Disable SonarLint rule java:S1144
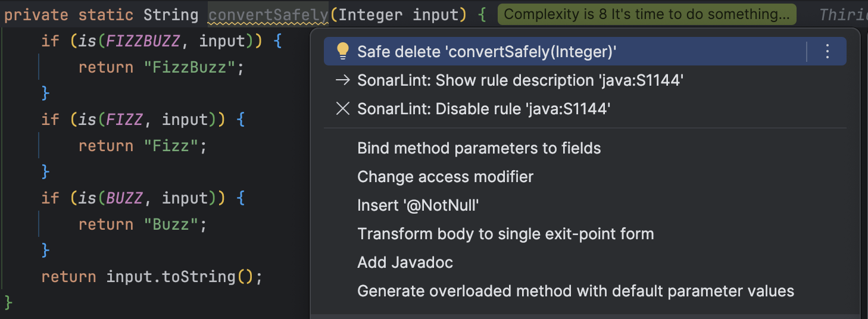Screen dimensions: 868x319 click(483, 109)
